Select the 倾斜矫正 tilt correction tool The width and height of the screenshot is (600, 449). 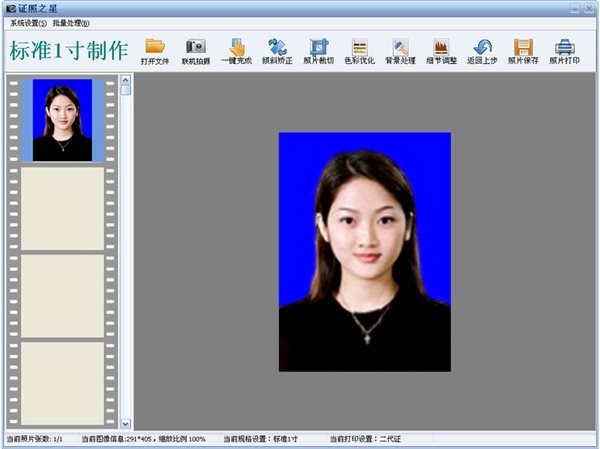click(x=277, y=47)
